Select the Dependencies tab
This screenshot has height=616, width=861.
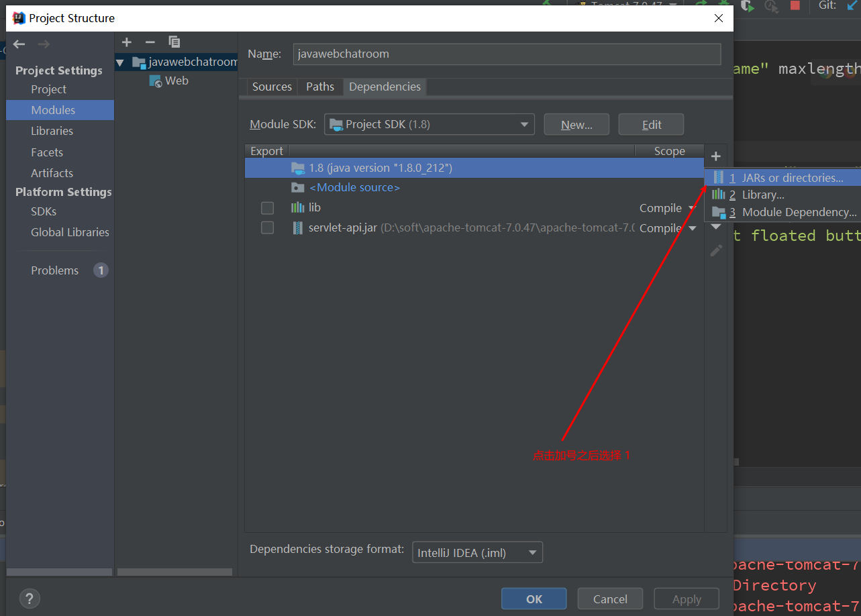[x=385, y=87]
